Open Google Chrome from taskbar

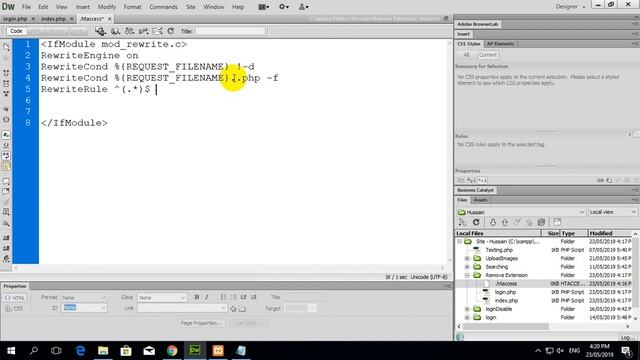point(172,351)
